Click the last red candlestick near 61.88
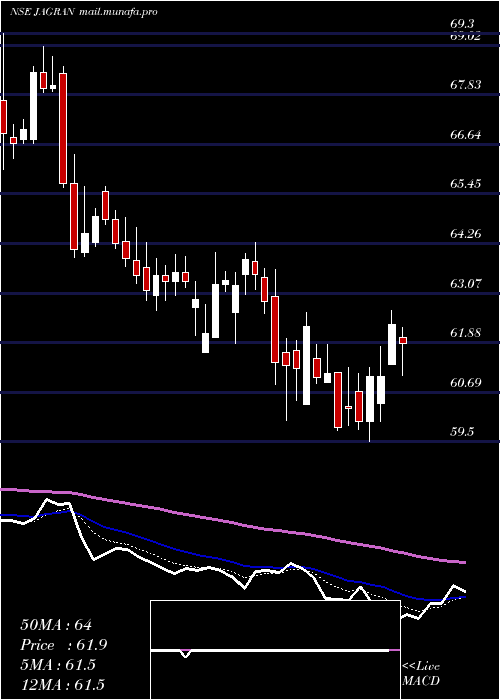 (x=403, y=341)
